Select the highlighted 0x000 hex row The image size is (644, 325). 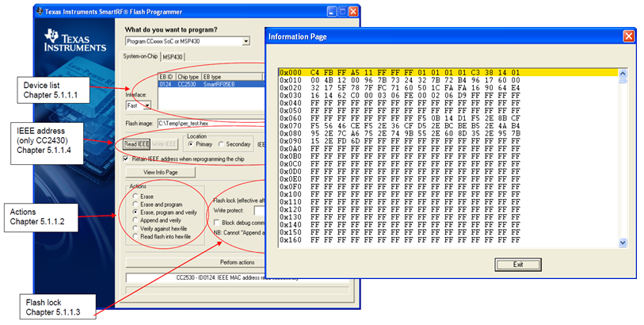click(448, 73)
